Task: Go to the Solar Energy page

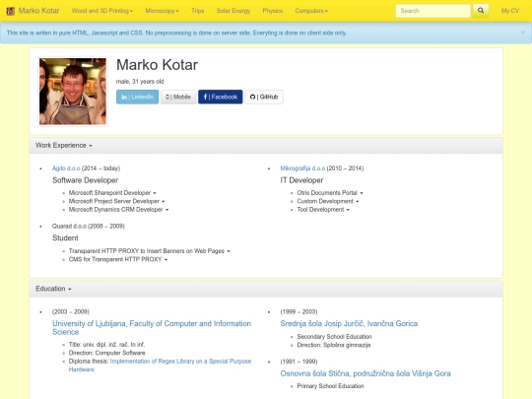Action: point(233,11)
